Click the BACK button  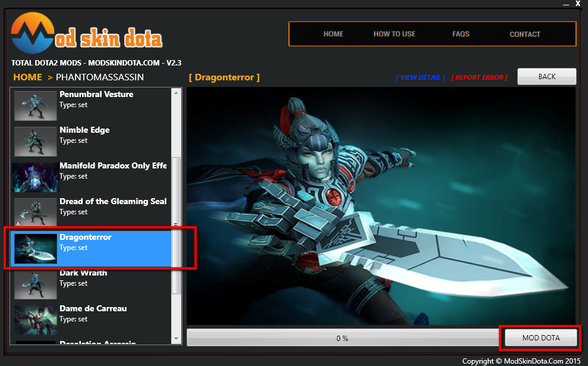pos(547,77)
